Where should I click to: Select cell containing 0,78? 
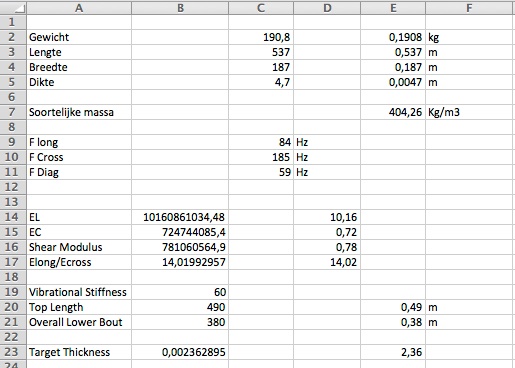327,247
